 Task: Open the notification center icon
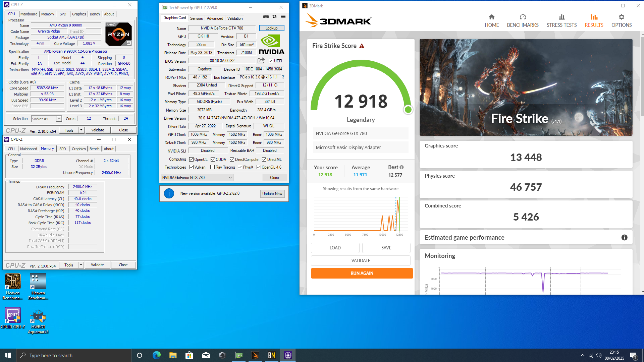(x=634, y=356)
